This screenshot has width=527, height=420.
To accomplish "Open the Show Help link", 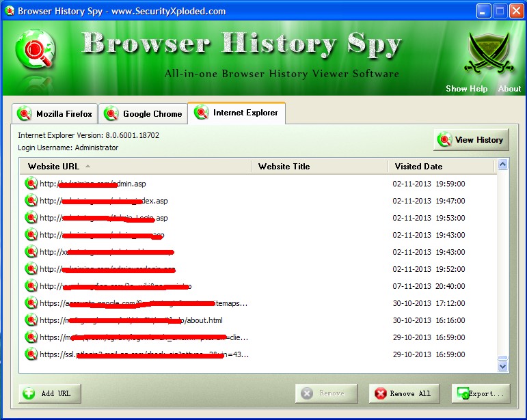I will point(466,89).
